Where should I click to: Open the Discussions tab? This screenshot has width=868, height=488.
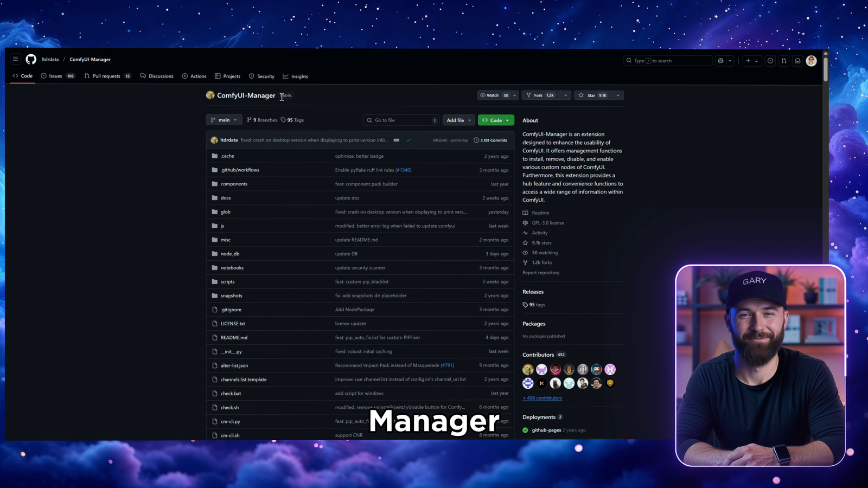(x=157, y=76)
